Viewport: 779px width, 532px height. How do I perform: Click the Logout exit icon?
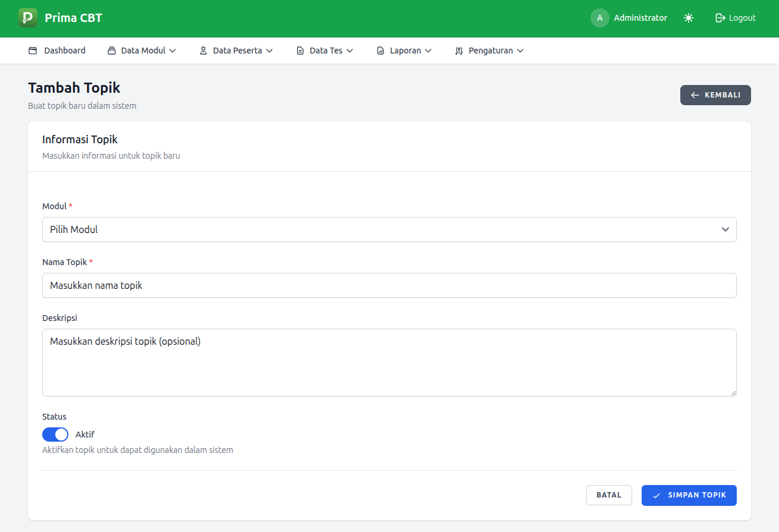[x=720, y=18]
